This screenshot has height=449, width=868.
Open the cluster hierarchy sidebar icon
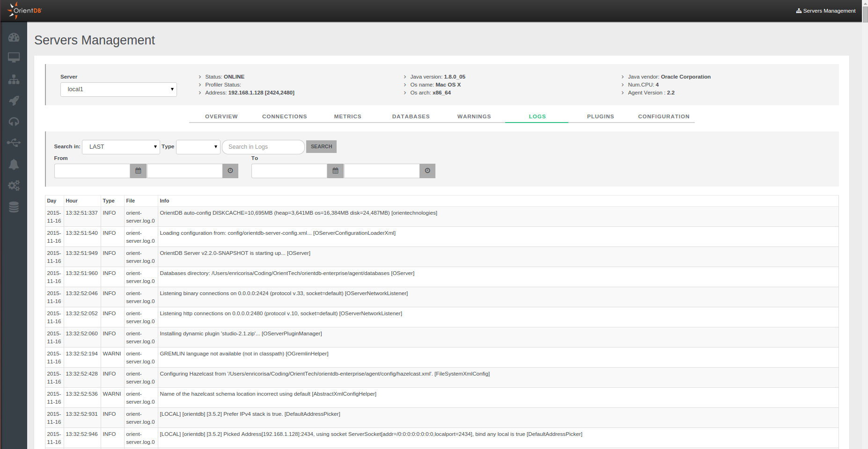(14, 80)
